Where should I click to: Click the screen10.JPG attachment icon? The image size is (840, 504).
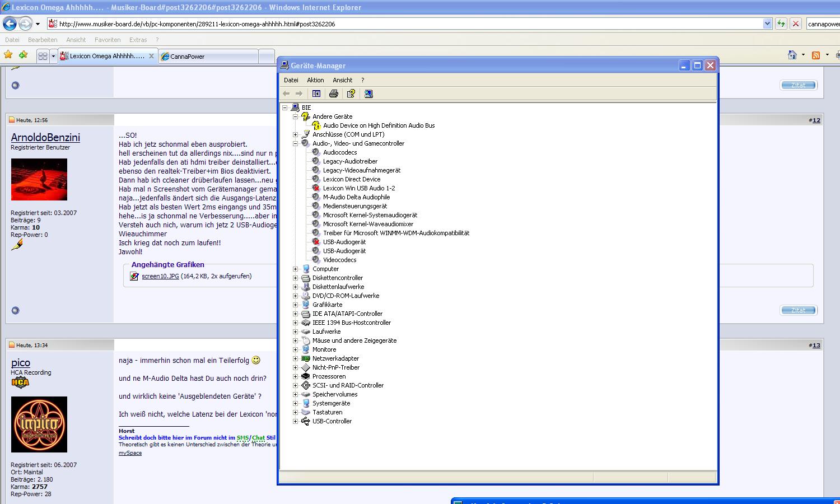134,276
